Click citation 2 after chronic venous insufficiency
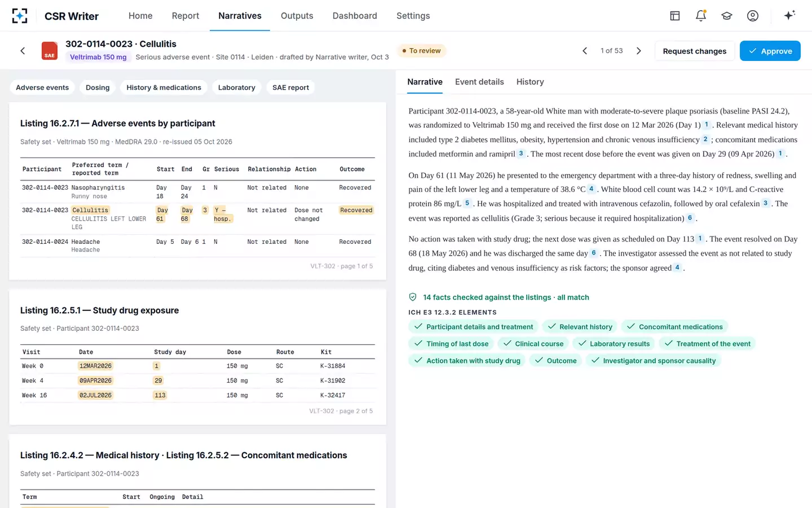This screenshot has height=508, width=812. point(705,139)
